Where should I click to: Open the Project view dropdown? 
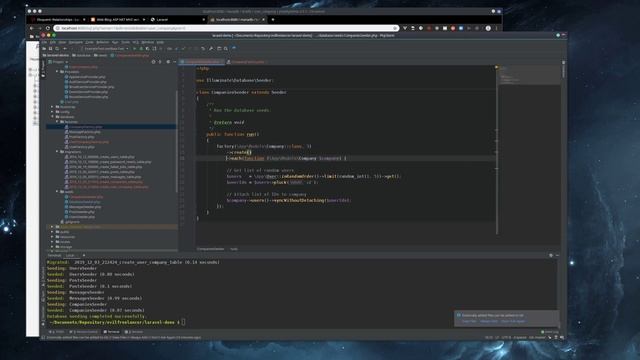(59, 62)
